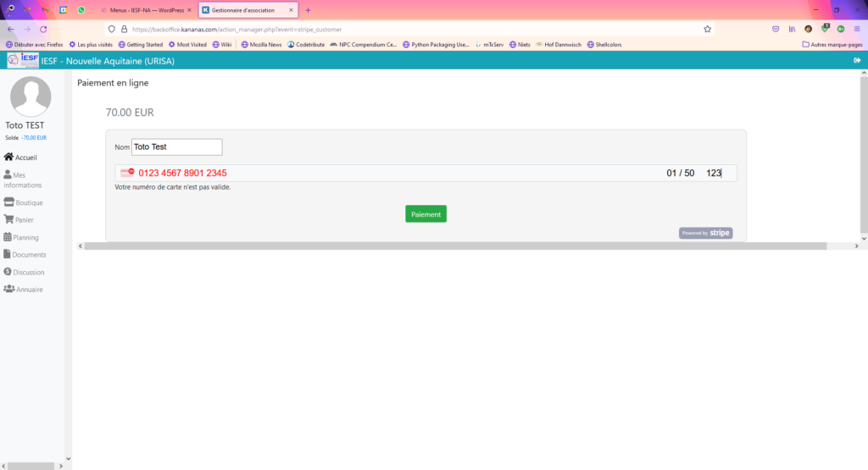Viewport: 868px width, 470px height.
Task: Open the pinned Google Calendar tab
Action: click(63, 10)
